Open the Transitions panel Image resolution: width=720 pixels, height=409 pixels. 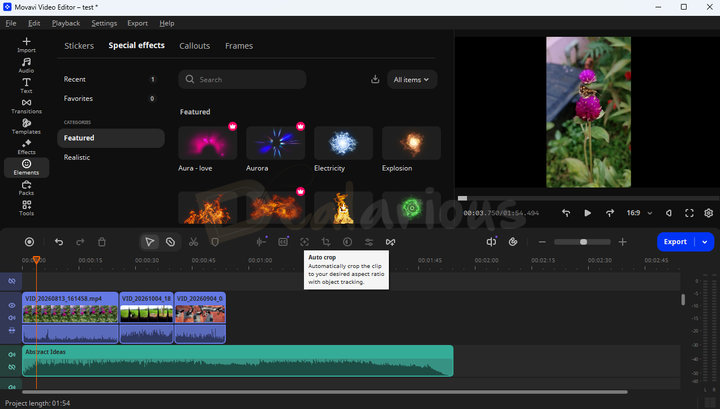(26, 106)
